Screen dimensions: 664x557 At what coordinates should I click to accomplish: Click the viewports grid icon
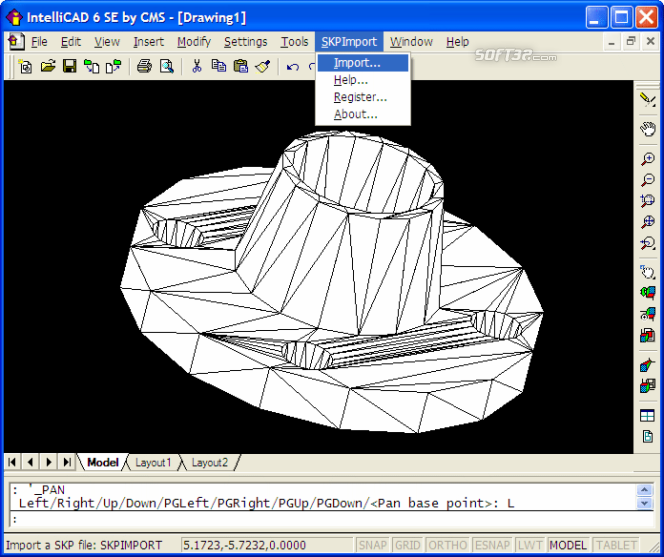click(647, 416)
